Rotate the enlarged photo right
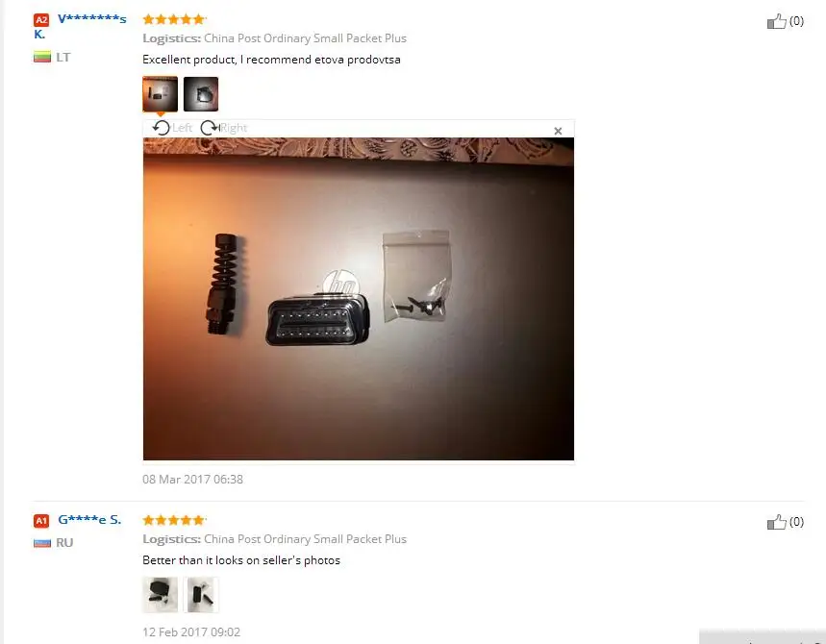The width and height of the screenshot is (826, 644). (x=210, y=128)
